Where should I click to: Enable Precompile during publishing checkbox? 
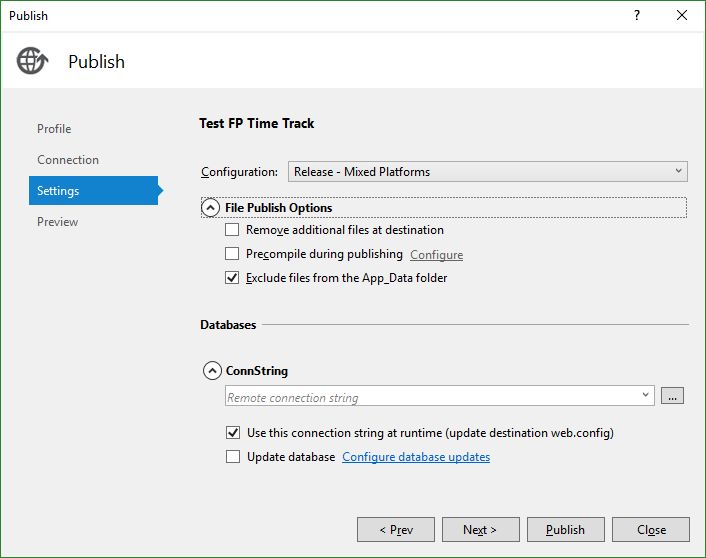[x=232, y=254]
